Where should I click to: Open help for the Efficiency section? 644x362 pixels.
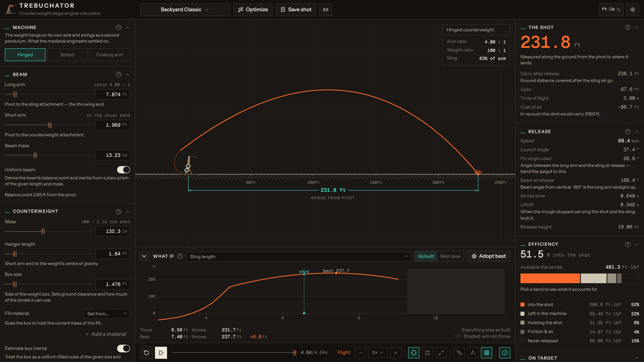(628, 244)
